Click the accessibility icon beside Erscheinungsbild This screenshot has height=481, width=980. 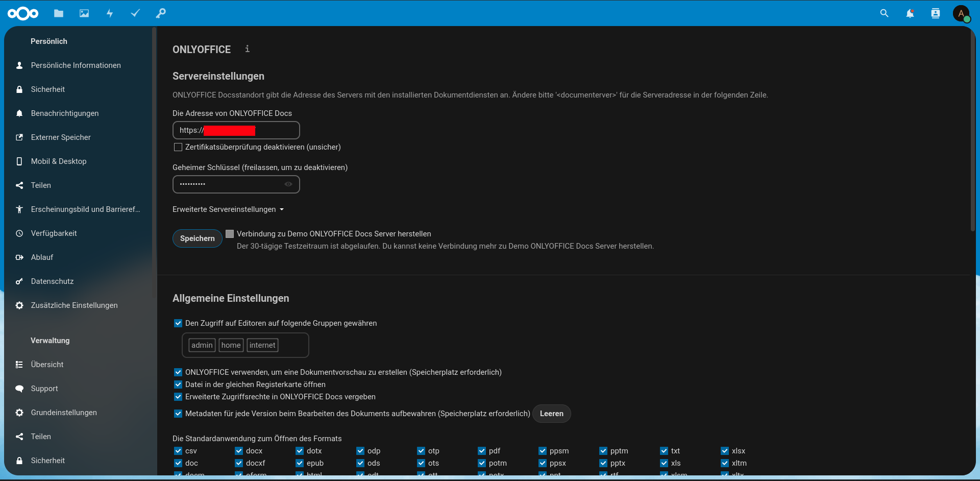pyautogui.click(x=19, y=209)
